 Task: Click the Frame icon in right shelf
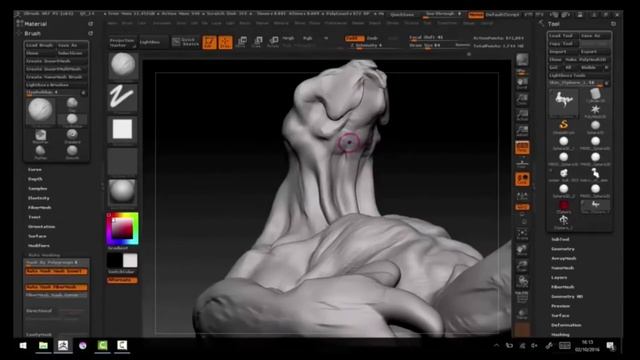[x=522, y=234]
